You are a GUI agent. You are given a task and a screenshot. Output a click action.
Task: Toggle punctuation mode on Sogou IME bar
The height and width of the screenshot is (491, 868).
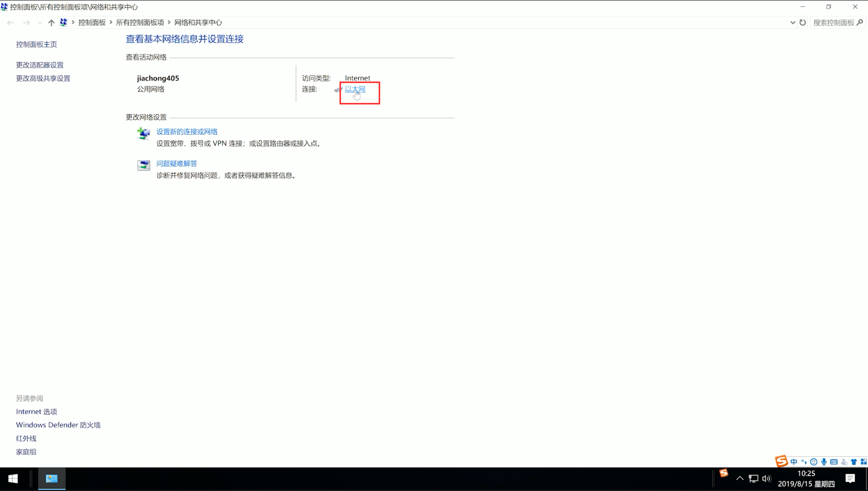point(804,462)
